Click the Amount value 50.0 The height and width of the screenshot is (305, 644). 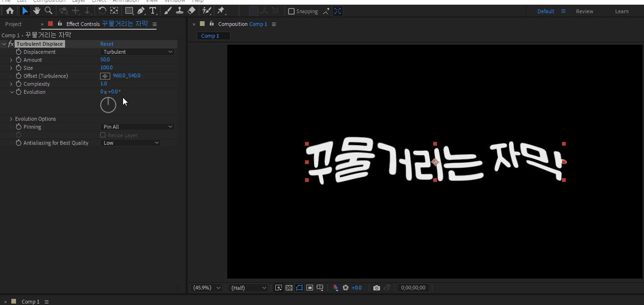(x=105, y=60)
